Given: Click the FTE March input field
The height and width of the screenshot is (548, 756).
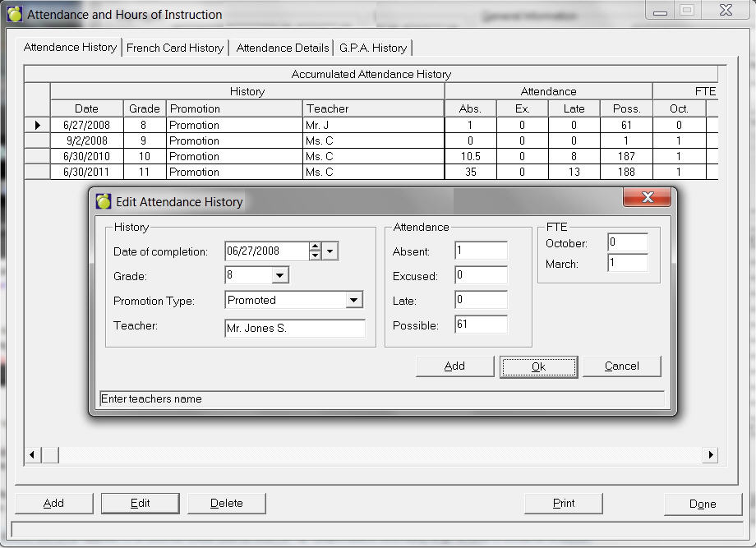Looking at the screenshot, I should point(628,264).
